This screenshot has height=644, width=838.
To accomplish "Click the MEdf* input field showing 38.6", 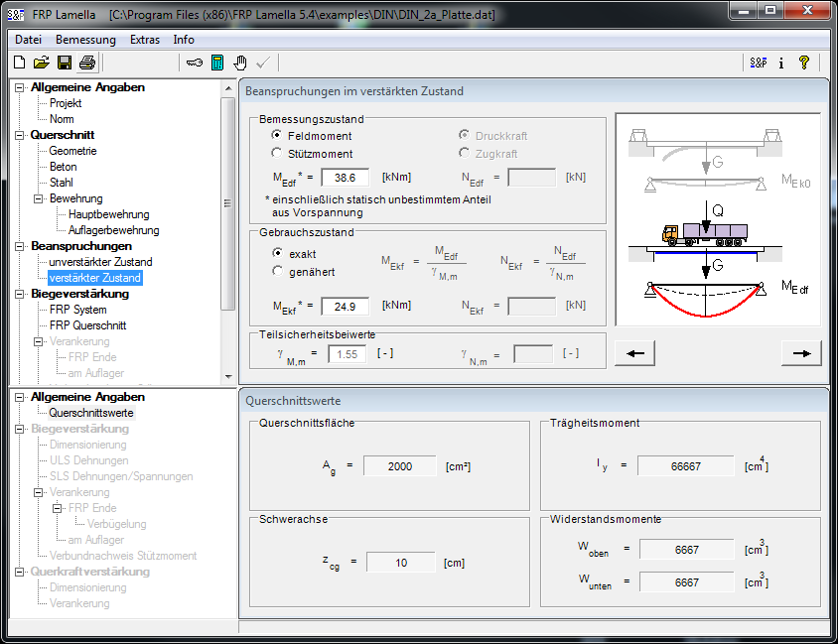I will point(345,178).
